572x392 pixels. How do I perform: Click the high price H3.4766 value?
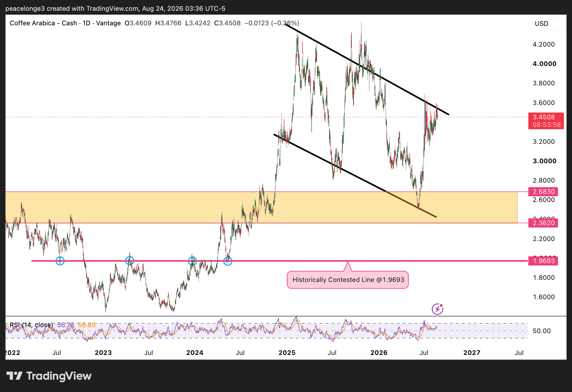168,23
